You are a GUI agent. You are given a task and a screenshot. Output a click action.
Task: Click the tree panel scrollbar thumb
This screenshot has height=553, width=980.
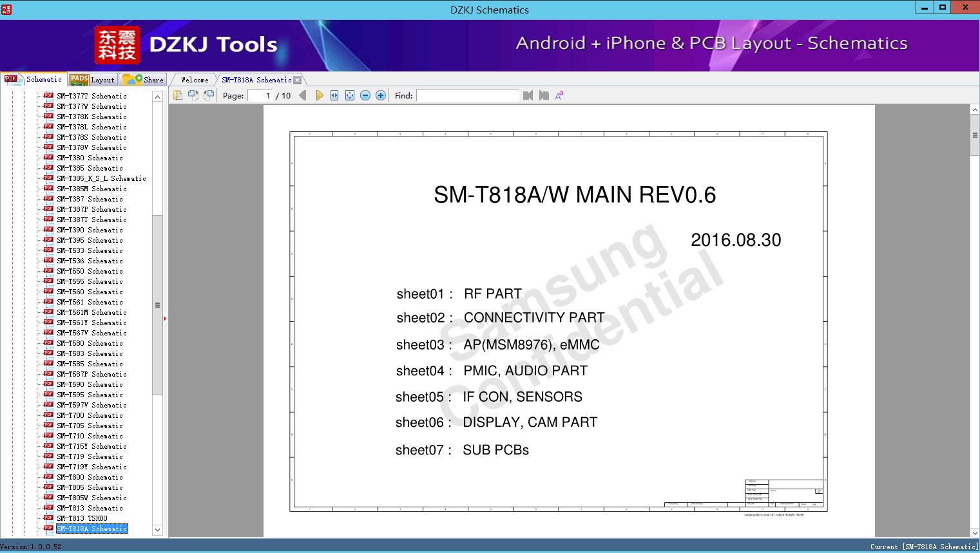tap(157, 305)
